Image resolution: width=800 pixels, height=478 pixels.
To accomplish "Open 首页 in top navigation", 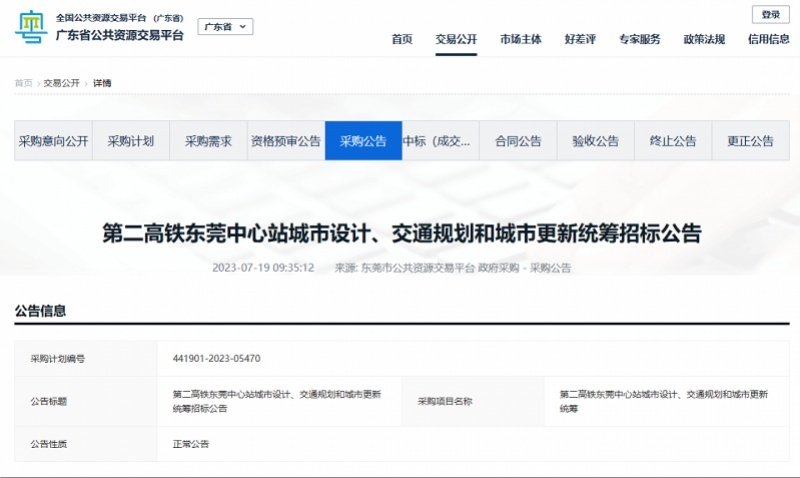I will [x=402, y=39].
